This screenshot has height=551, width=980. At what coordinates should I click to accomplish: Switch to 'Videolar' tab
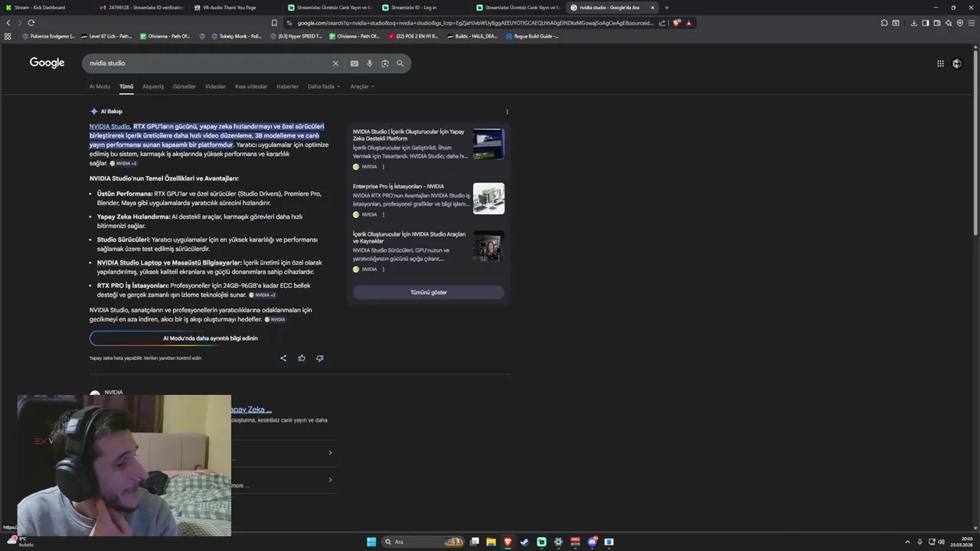tap(215, 86)
